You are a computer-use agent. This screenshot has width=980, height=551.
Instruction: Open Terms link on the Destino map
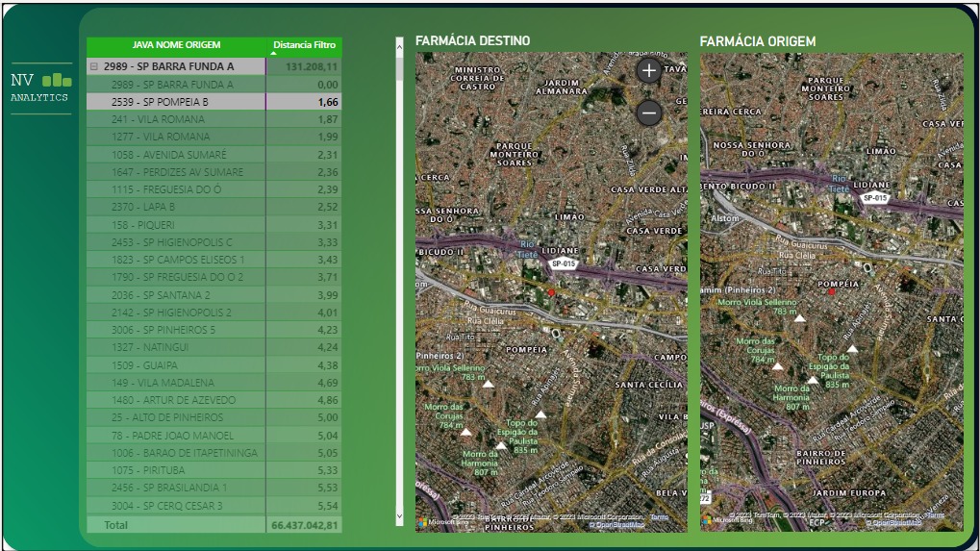[659, 517]
